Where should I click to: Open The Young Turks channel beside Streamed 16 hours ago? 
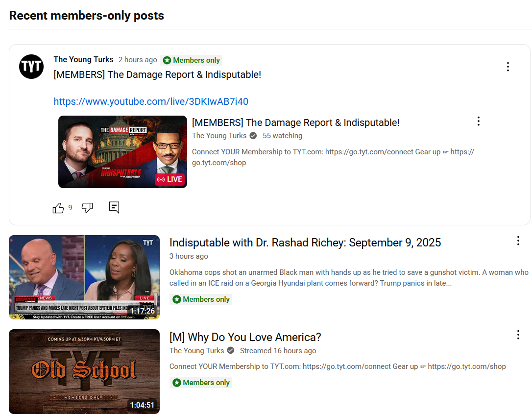(x=197, y=350)
